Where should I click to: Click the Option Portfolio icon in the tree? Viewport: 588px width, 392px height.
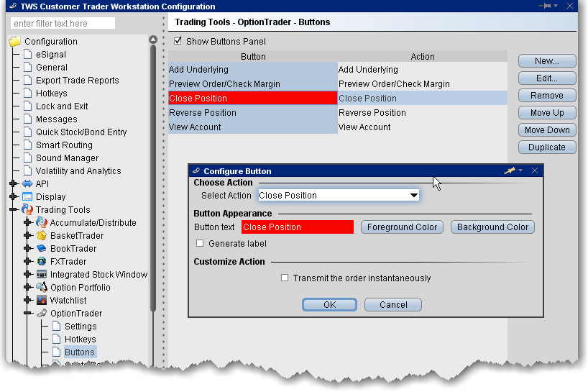pyautogui.click(x=42, y=288)
